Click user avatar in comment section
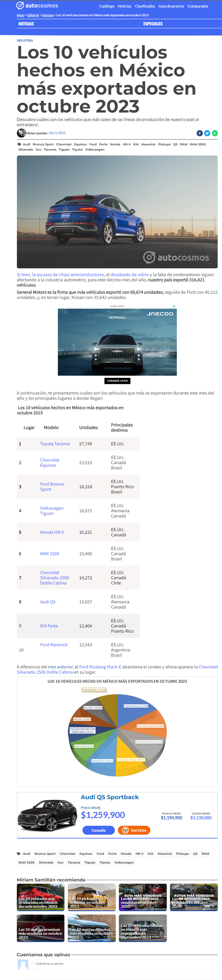Screen dimensions: 222x980 point(23,965)
